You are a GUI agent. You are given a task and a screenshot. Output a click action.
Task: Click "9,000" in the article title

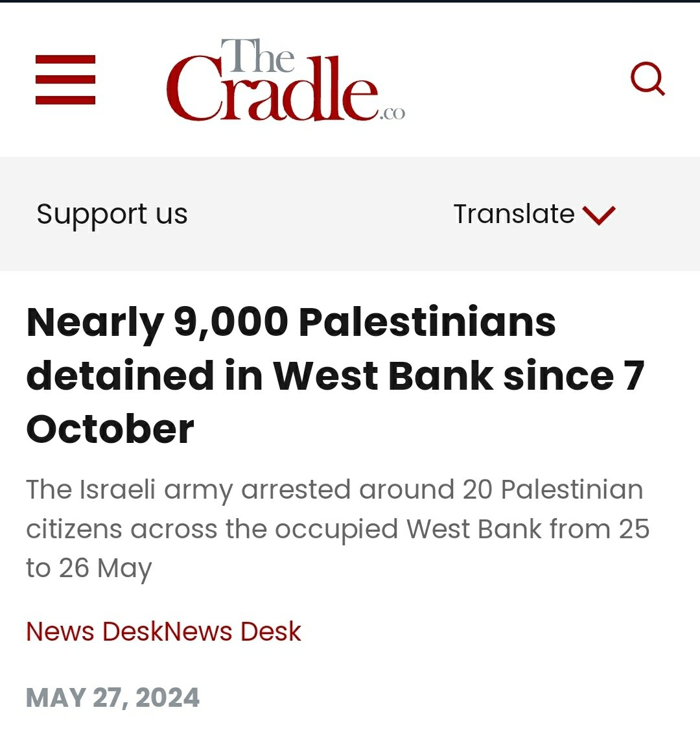coord(231,322)
